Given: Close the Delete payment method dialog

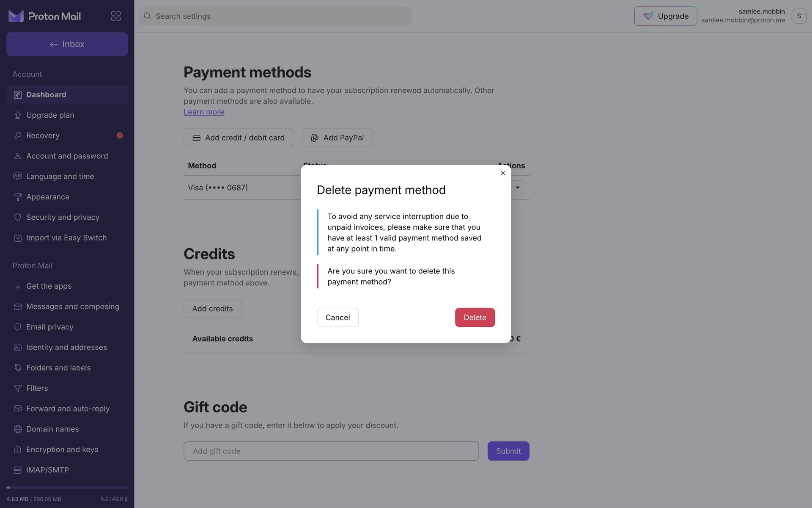Looking at the screenshot, I should pos(503,173).
